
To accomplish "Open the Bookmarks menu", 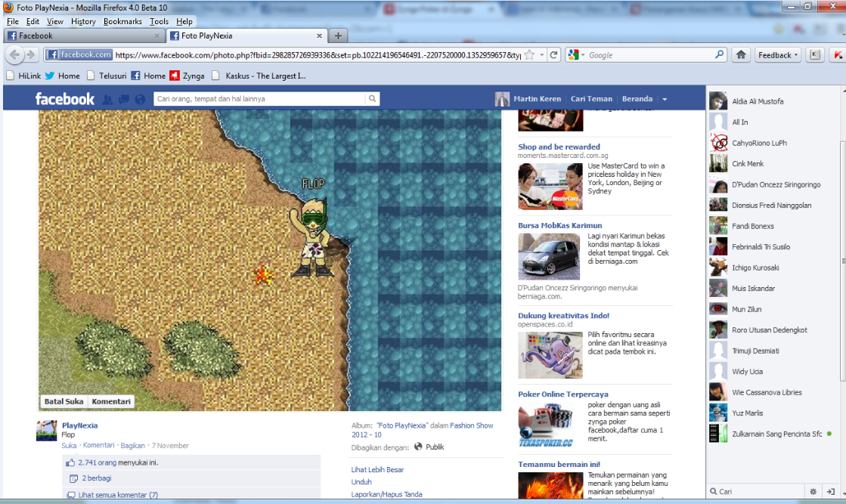I will [122, 22].
